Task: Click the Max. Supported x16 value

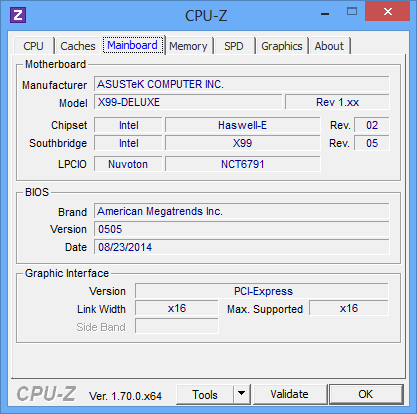Action: (349, 309)
